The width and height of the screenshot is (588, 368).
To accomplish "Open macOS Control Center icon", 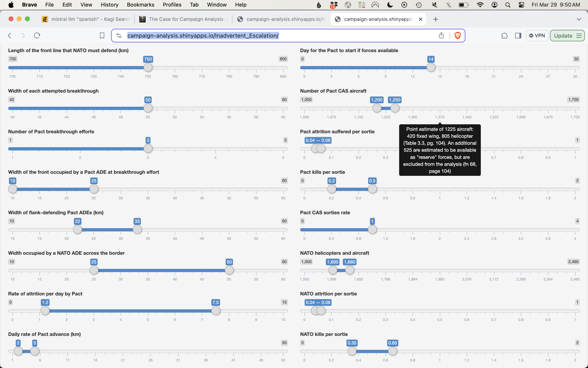I will 521,5.
